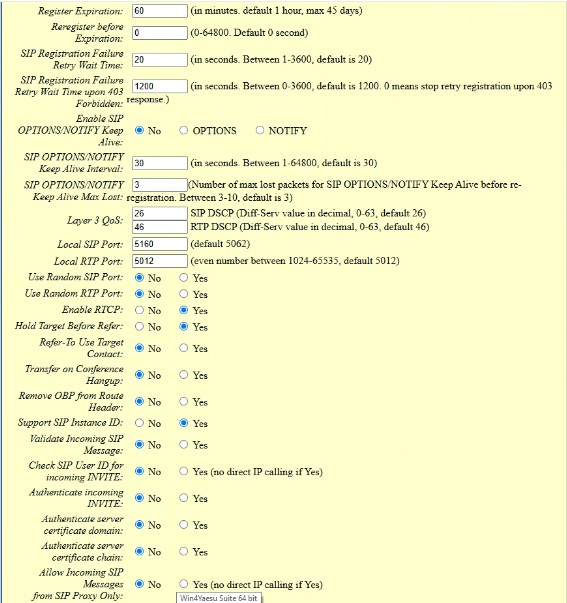Click the 'Local SIP Port:' label
Screen dimensions: 567x603
(x=90, y=244)
